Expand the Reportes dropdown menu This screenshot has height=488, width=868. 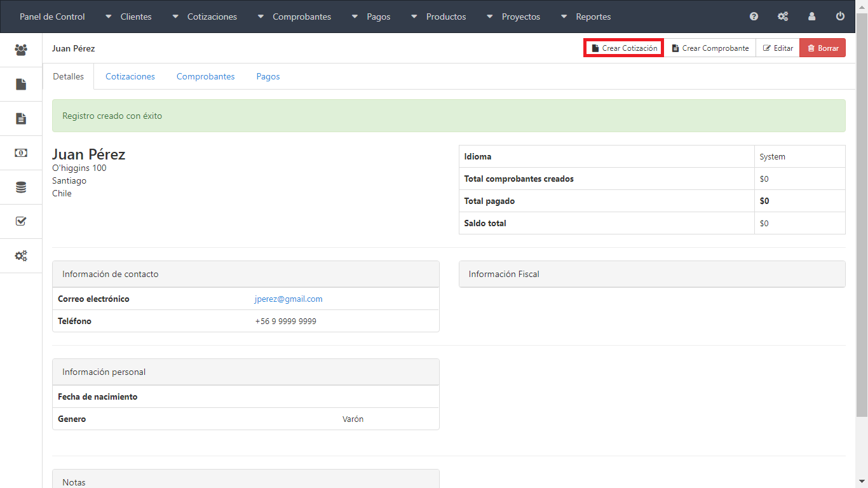point(586,17)
